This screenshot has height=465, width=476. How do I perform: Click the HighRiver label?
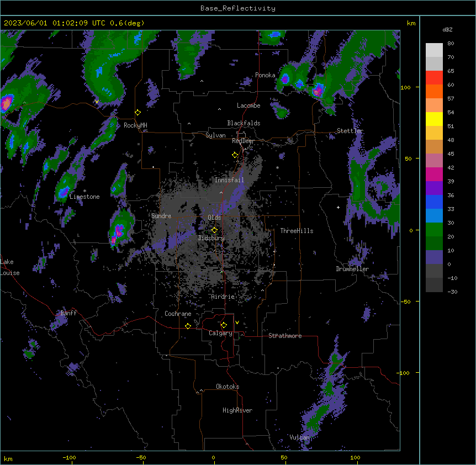pos(237,410)
